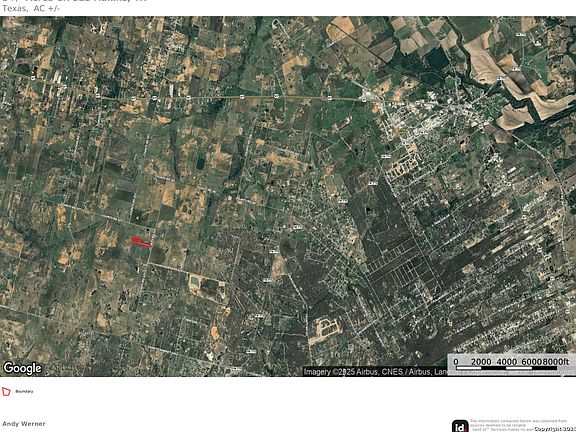This screenshot has height=432, width=576.
Task: Click the 60008000ft label on scale bar
Action: tap(545, 362)
